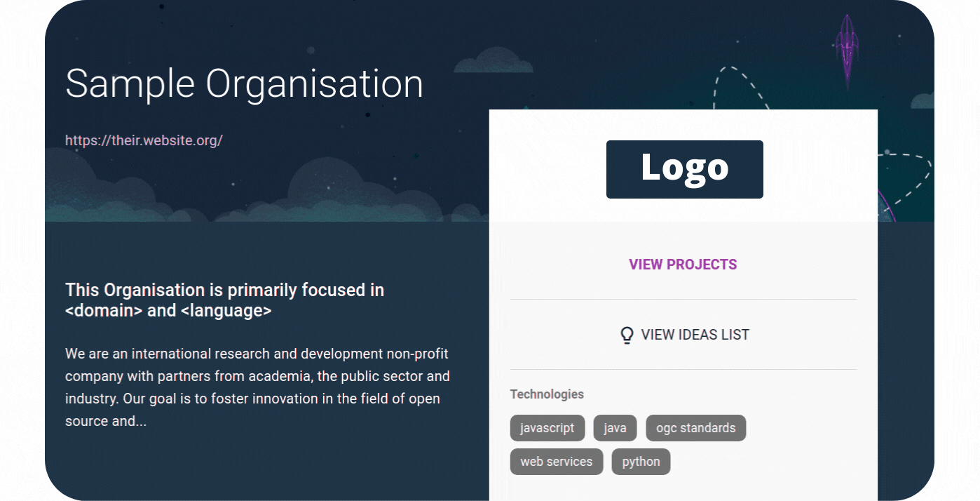Click the small cloud above the title

point(494,61)
